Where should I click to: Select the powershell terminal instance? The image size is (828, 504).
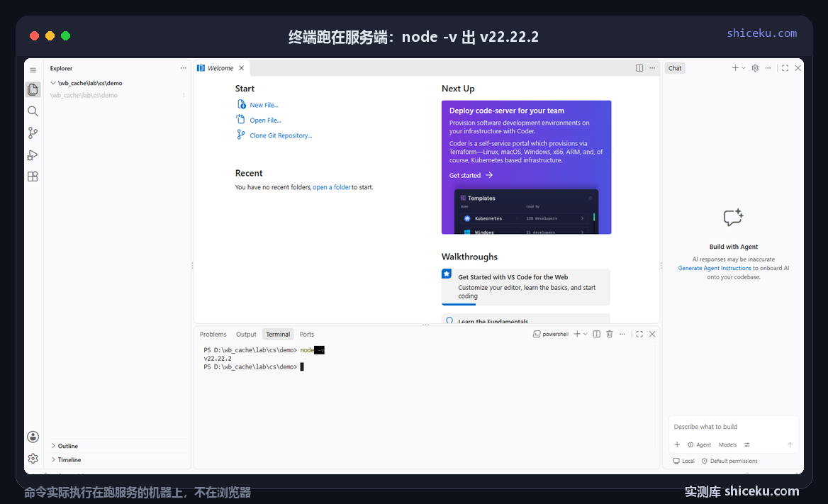pyautogui.click(x=551, y=334)
